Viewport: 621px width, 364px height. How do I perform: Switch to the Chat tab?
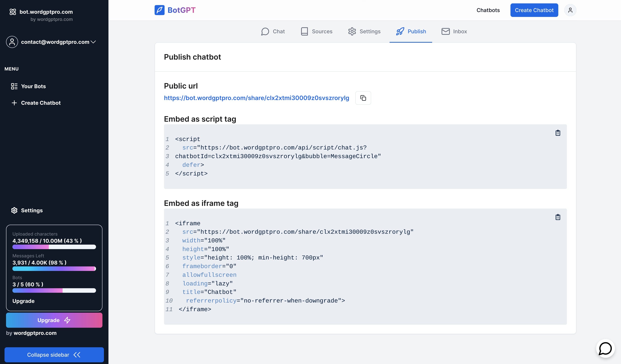click(x=273, y=31)
